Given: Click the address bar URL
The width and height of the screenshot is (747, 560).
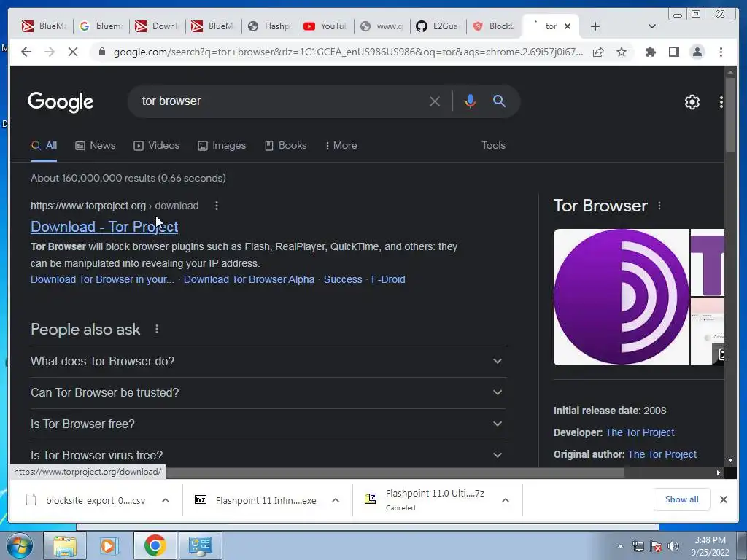Looking at the screenshot, I should (x=348, y=52).
